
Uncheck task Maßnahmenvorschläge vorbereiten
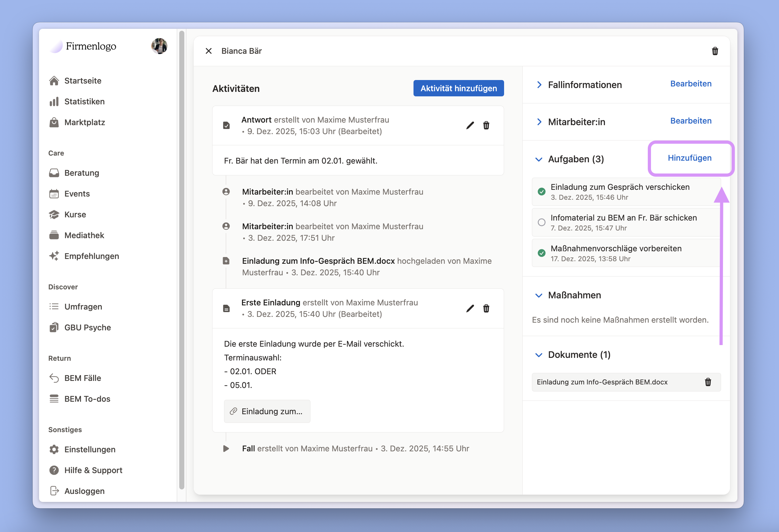point(541,253)
